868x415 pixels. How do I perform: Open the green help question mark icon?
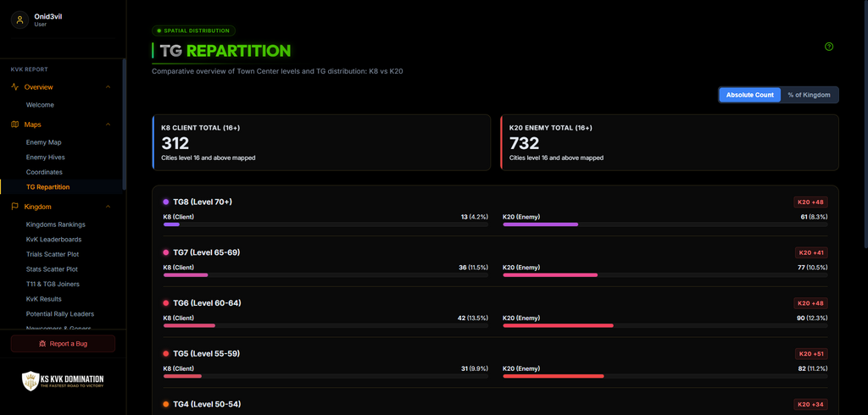829,47
